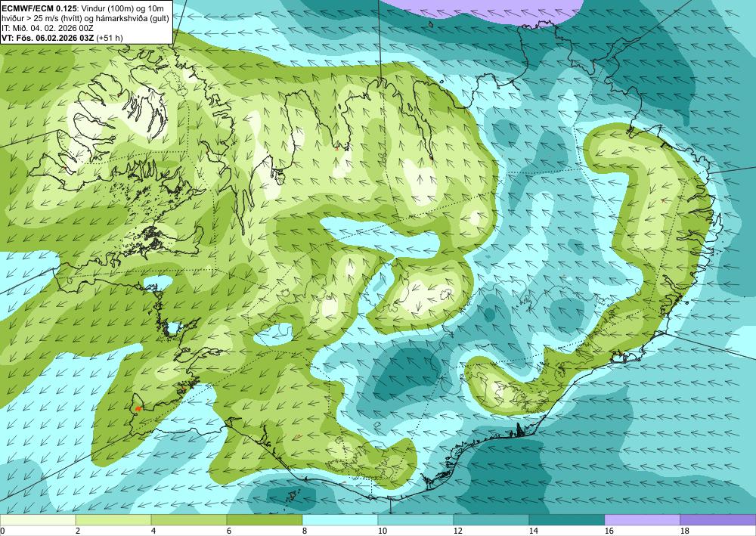The height and width of the screenshot is (536, 756).
Task: Select the "VT: Fös. 06.02.2026 03Z" valid time
Action: [x=48, y=38]
